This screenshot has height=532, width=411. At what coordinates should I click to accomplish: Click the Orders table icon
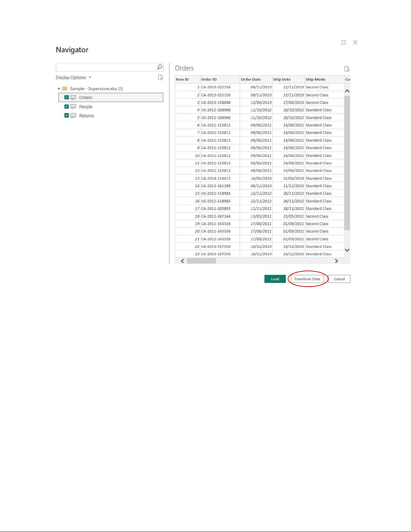click(73, 97)
